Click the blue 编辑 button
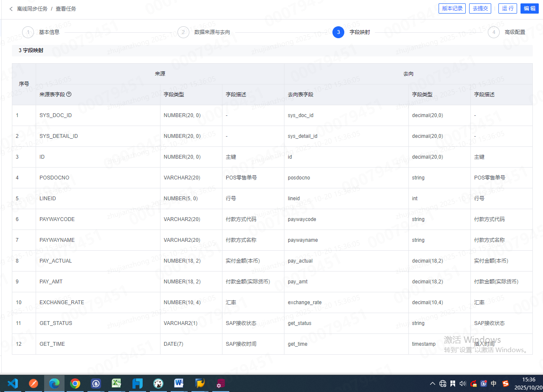Screen dimensions: 543x392 [x=529, y=8]
